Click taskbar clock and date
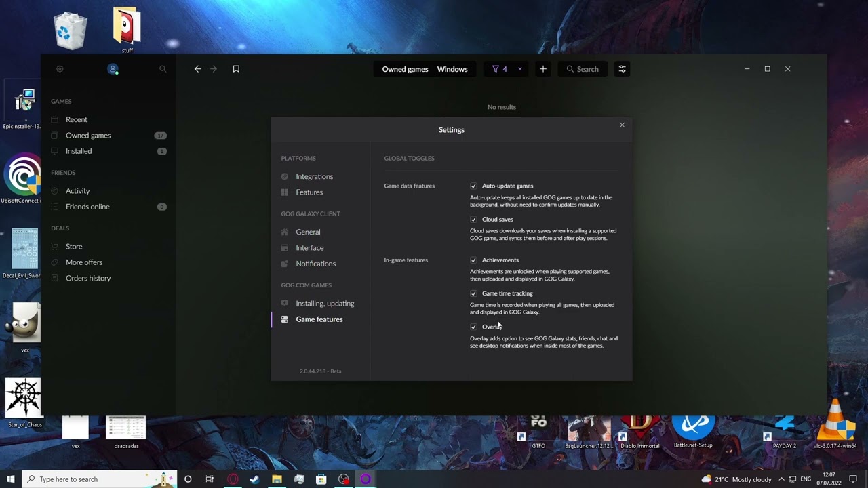This screenshot has width=868, height=488. (x=829, y=479)
